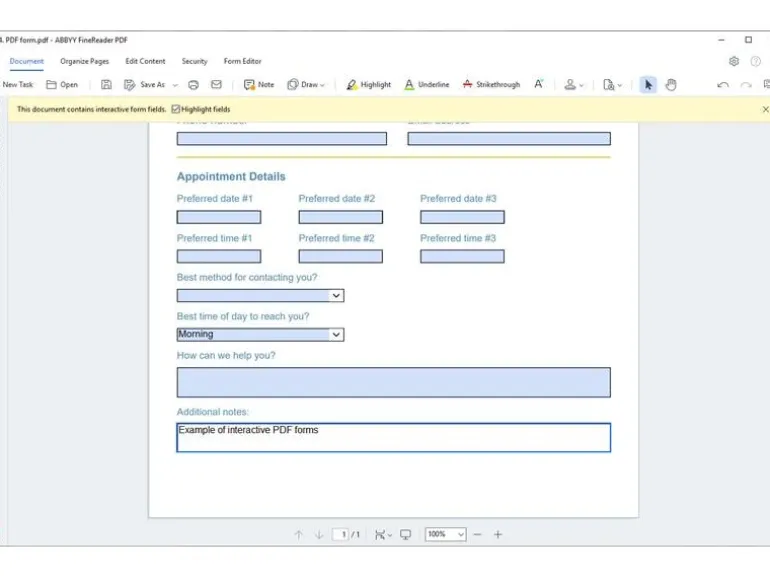Select the Draw tool
Image resolution: width=770 pixels, height=578 pixels.
pos(302,84)
